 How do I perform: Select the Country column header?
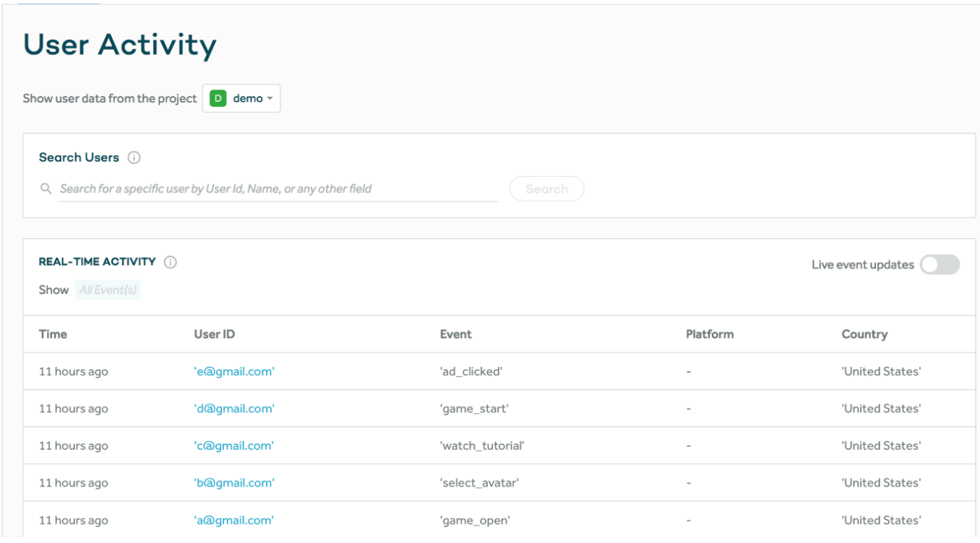pos(864,334)
